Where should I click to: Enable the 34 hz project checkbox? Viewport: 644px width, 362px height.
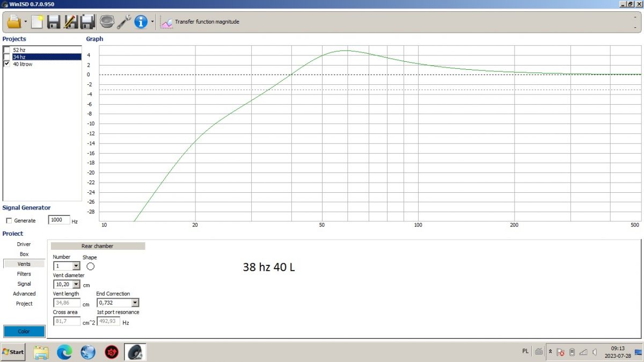[7, 57]
